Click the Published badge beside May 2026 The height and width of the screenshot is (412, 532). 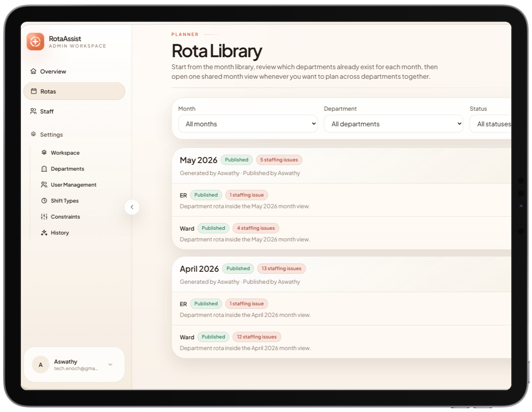[237, 160]
